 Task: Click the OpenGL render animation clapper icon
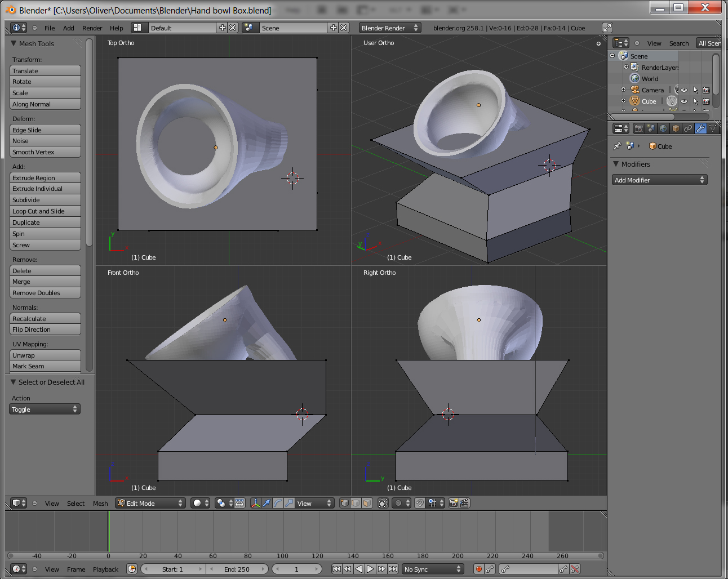coord(465,503)
